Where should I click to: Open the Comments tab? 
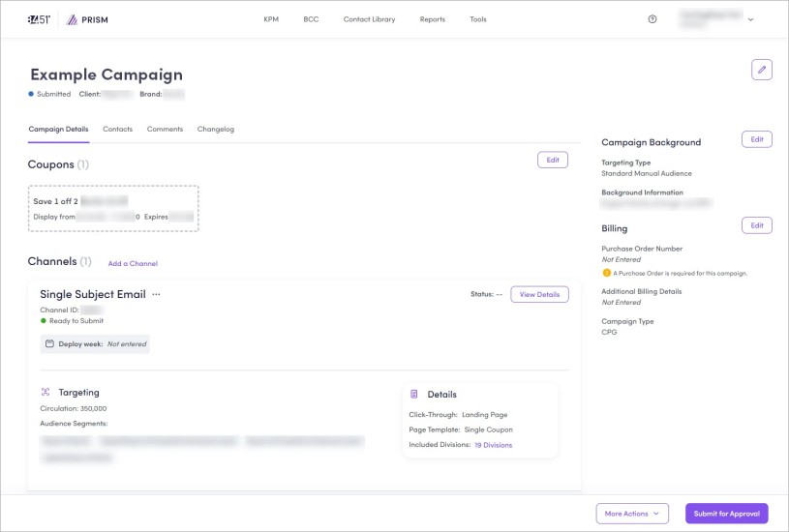[x=165, y=129]
